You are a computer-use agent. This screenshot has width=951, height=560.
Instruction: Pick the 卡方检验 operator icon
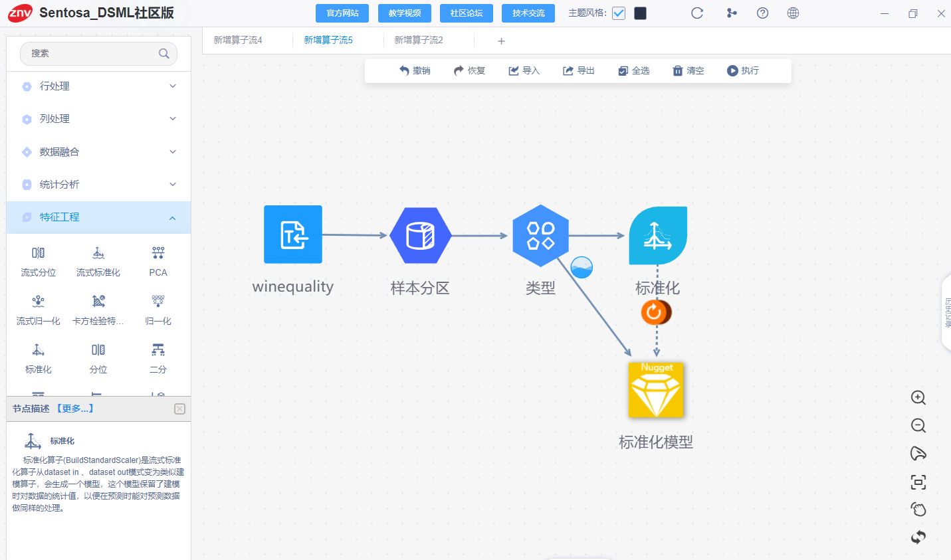[x=98, y=302]
